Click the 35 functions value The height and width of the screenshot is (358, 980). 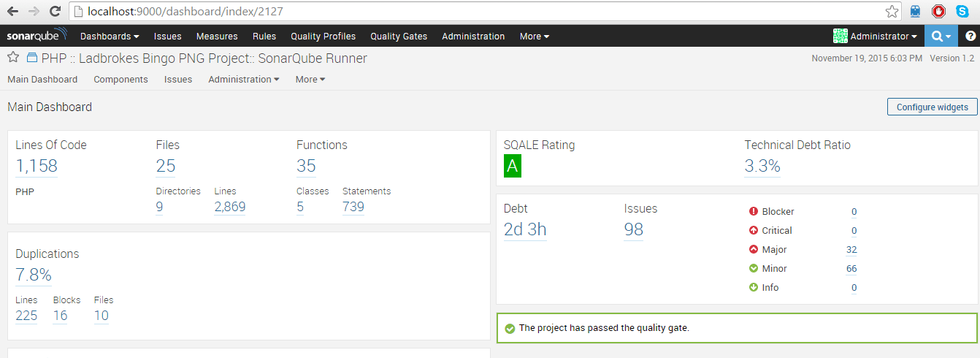pos(306,166)
